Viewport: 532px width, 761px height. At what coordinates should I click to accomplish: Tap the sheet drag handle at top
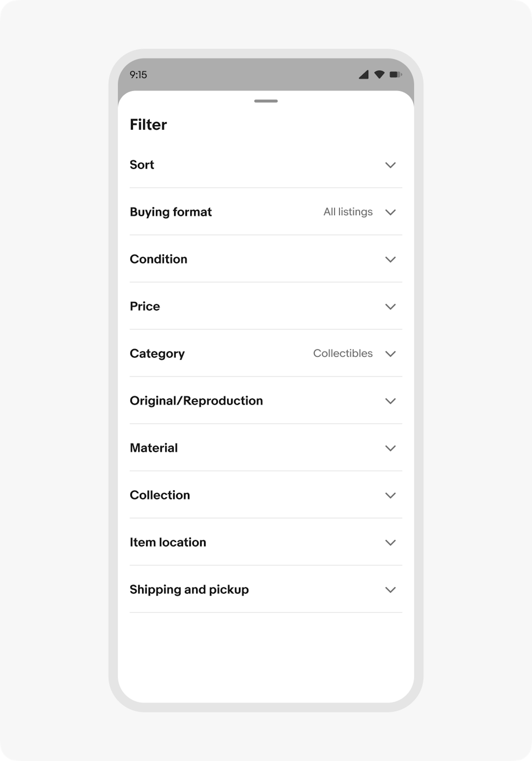pyautogui.click(x=266, y=101)
